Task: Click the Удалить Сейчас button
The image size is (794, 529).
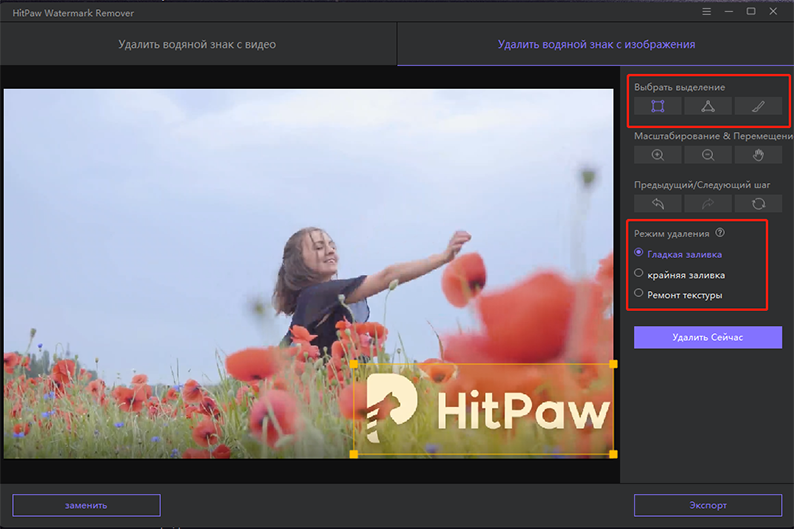Action: click(x=708, y=337)
